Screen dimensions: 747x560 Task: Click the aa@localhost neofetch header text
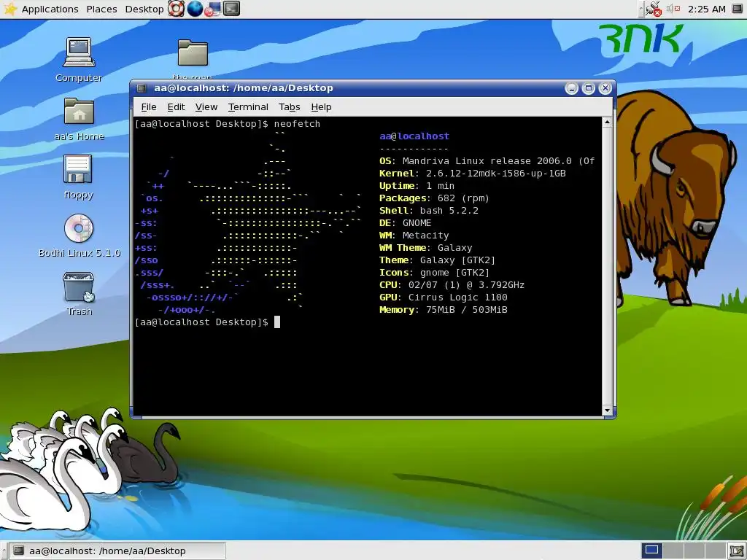pyautogui.click(x=414, y=136)
